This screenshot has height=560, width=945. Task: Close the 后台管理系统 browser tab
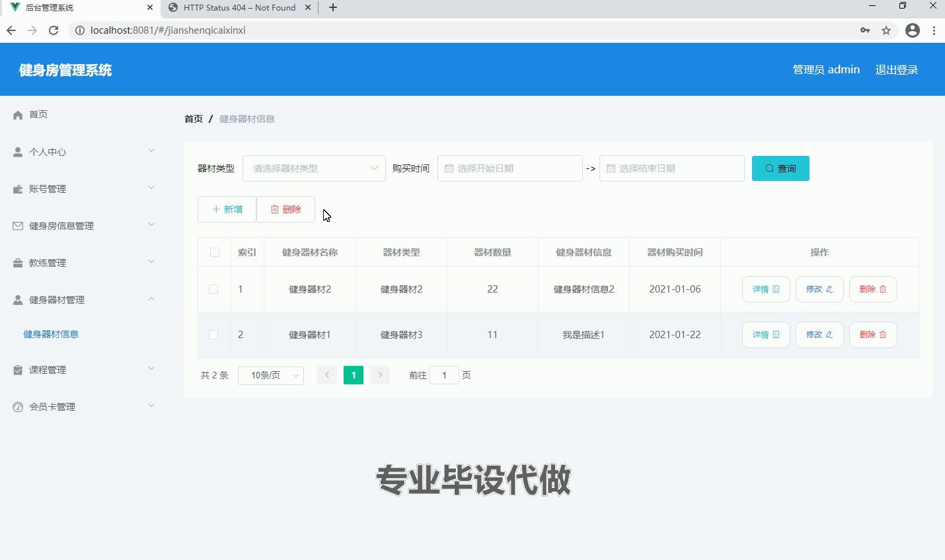coord(150,8)
